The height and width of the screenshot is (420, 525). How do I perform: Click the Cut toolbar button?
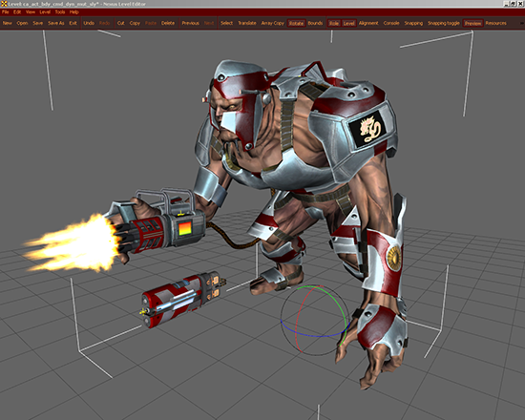click(121, 23)
